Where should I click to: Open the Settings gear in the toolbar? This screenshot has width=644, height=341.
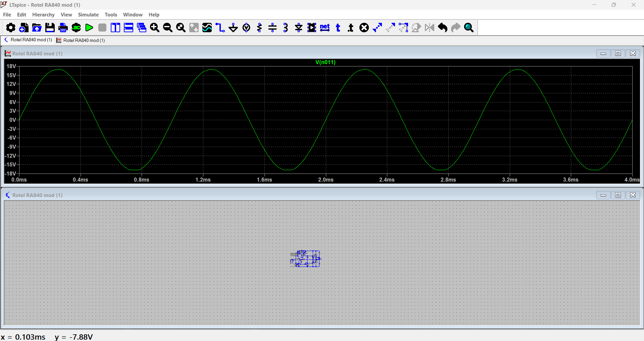tap(11, 28)
